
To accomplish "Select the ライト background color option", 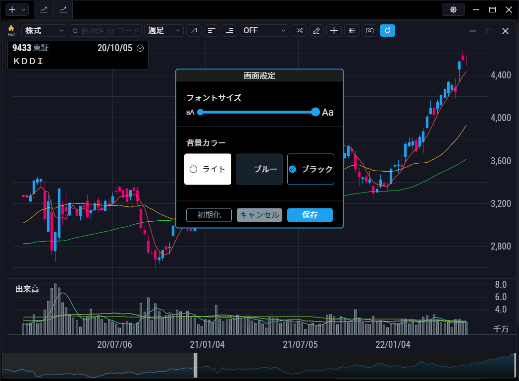I will tap(207, 169).
